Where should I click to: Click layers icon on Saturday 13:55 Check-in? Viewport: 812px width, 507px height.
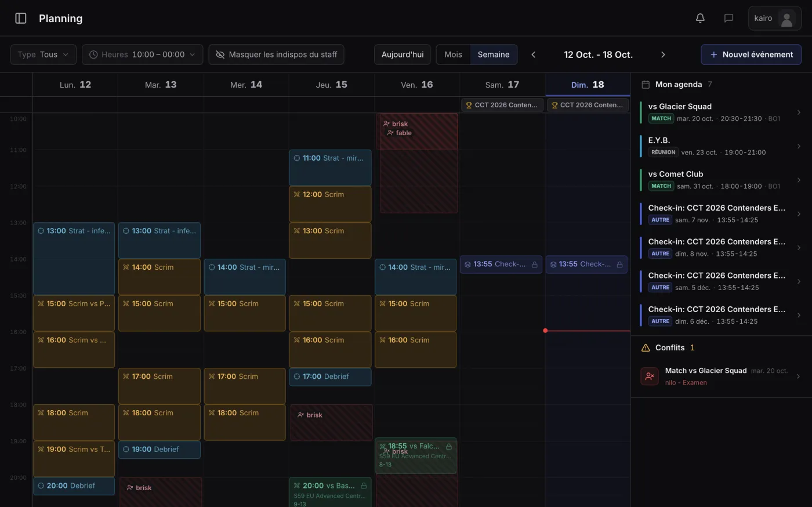467,265
